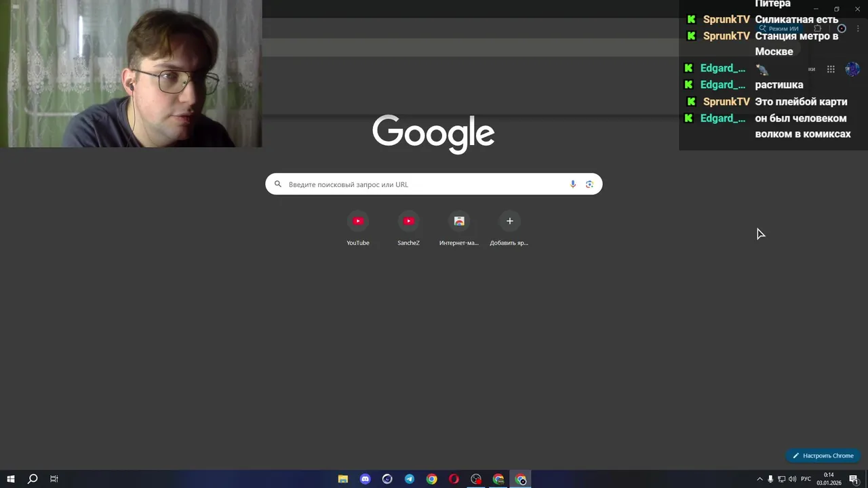This screenshot has height=488, width=868.
Task: Click the Google search input field
Action: (x=433, y=184)
